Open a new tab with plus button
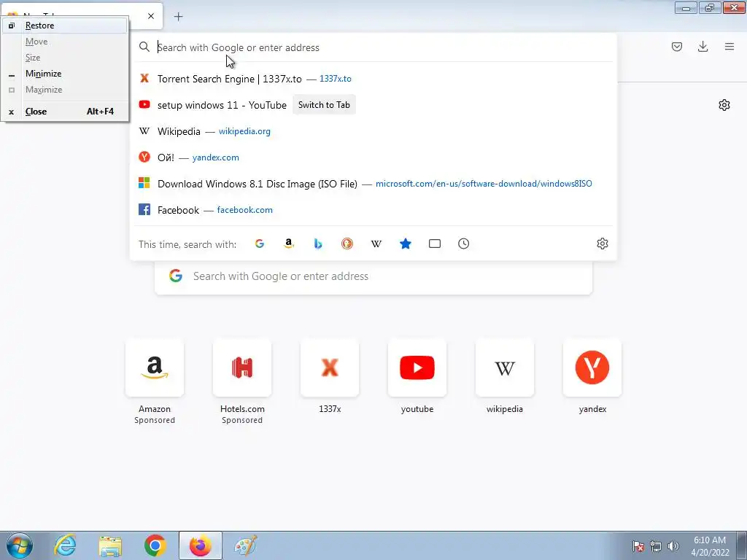Screen dimensions: 747x560 click(178, 17)
